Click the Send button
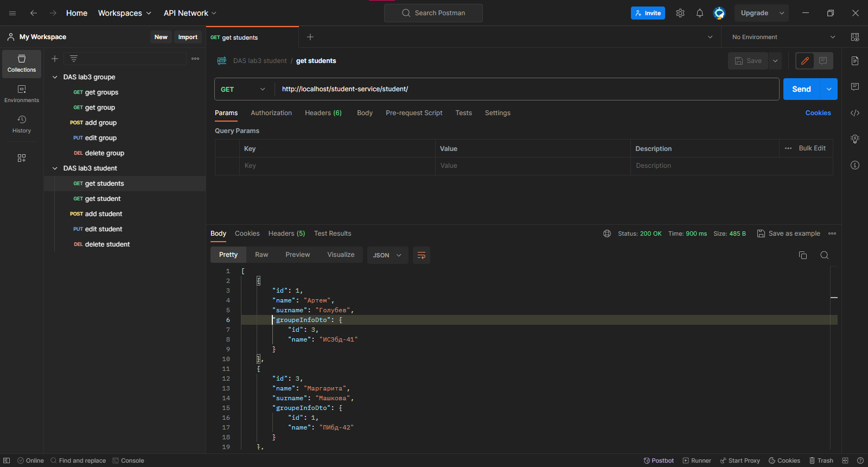The image size is (868, 467). click(x=801, y=89)
